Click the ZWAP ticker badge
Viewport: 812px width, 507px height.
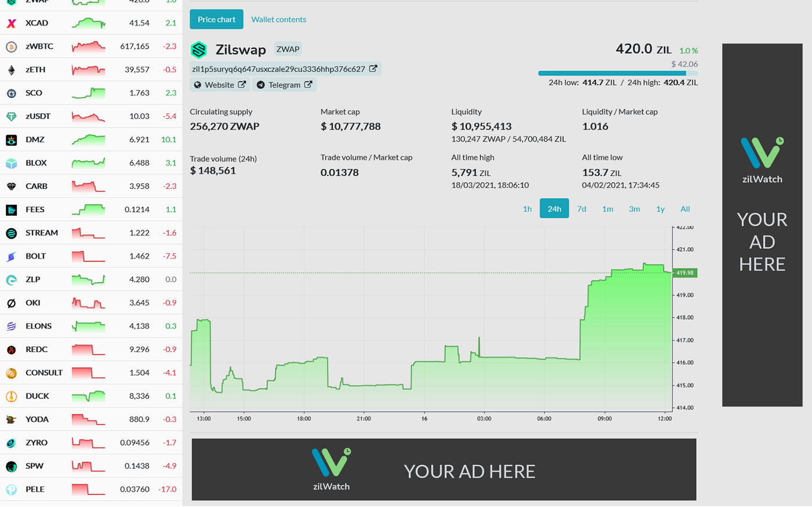tap(288, 49)
